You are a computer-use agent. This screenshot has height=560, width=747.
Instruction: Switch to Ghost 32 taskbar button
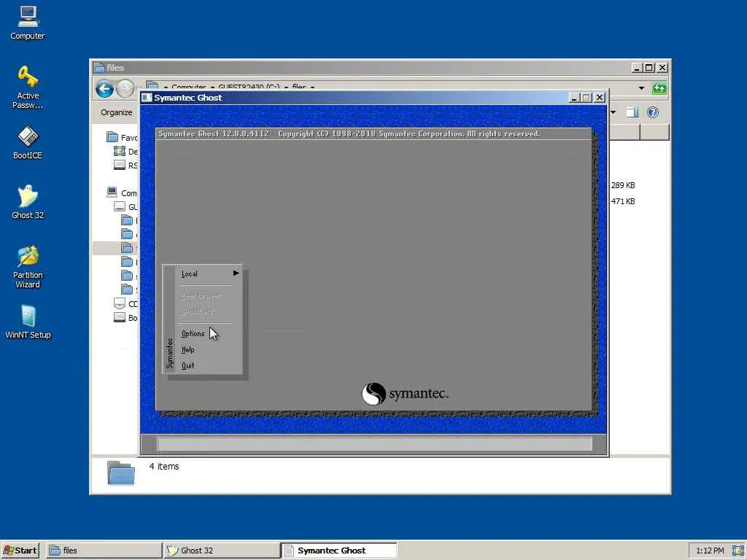click(x=222, y=551)
